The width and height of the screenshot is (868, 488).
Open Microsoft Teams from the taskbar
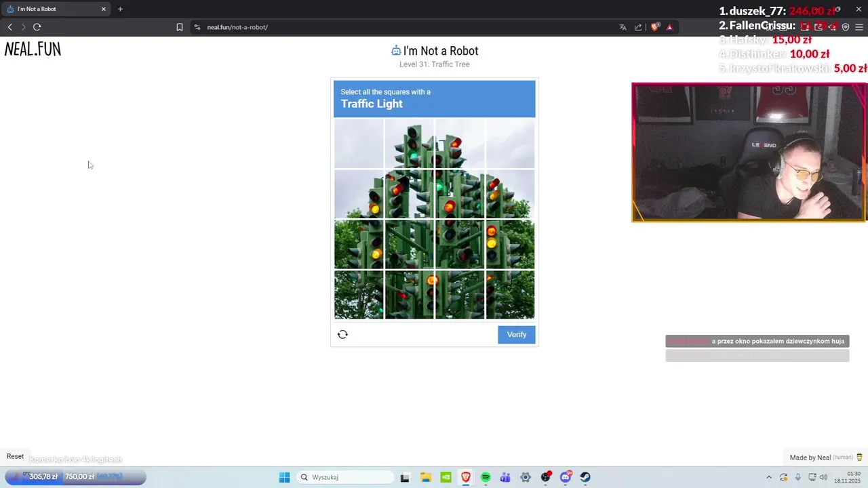[x=505, y=477]
